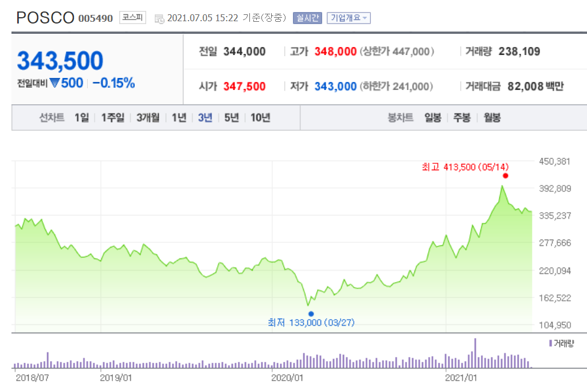Click the 하한가 241,000 text
This screenshot has height=392, width=587.
[396, 87]
